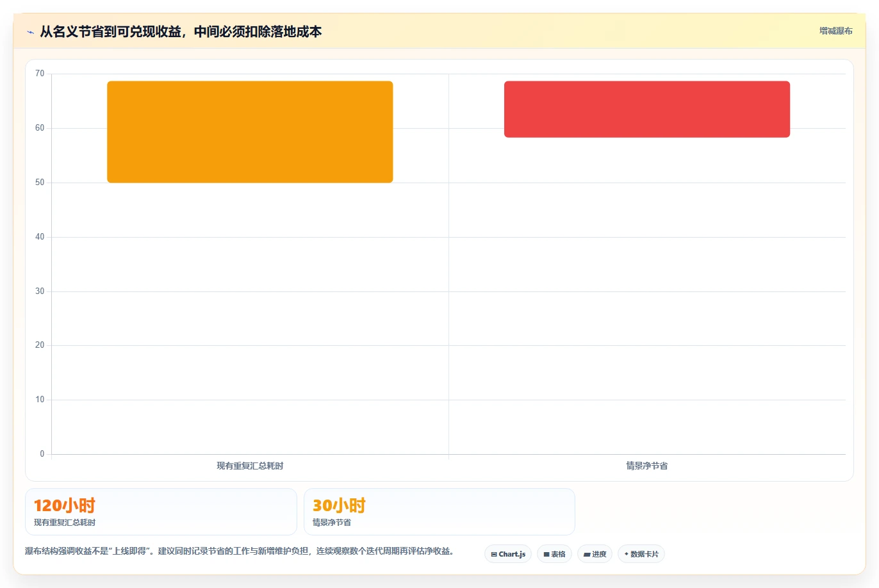879x588 pixels.
Task: Click the y-axis value 70
Action: click(40, 74)
